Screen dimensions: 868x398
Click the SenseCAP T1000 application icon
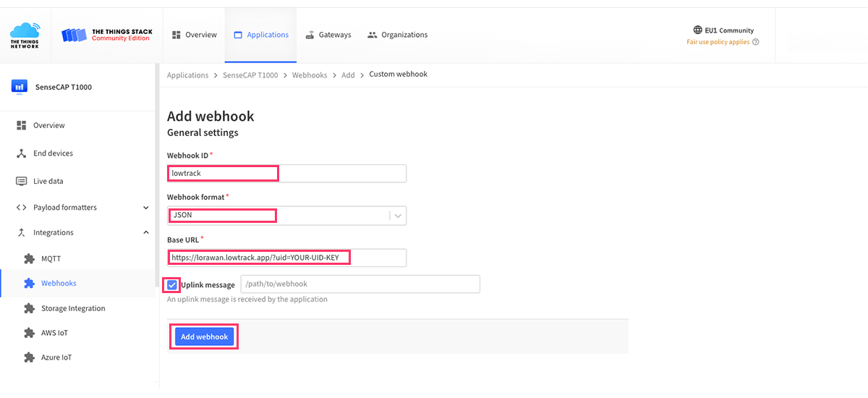20,87
